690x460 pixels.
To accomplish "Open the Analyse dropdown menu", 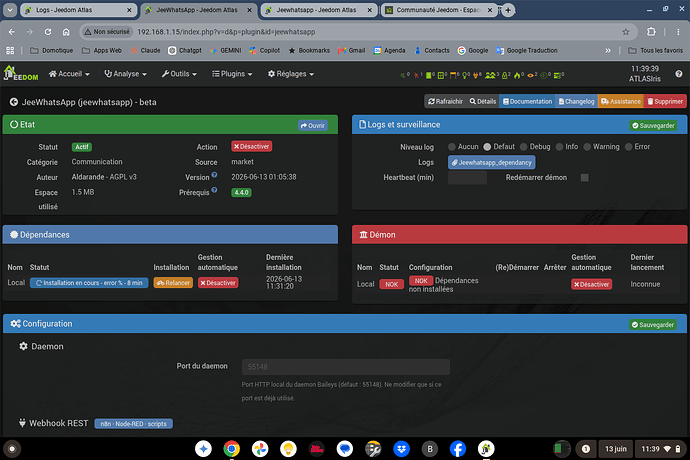I will tap(125, 74).
